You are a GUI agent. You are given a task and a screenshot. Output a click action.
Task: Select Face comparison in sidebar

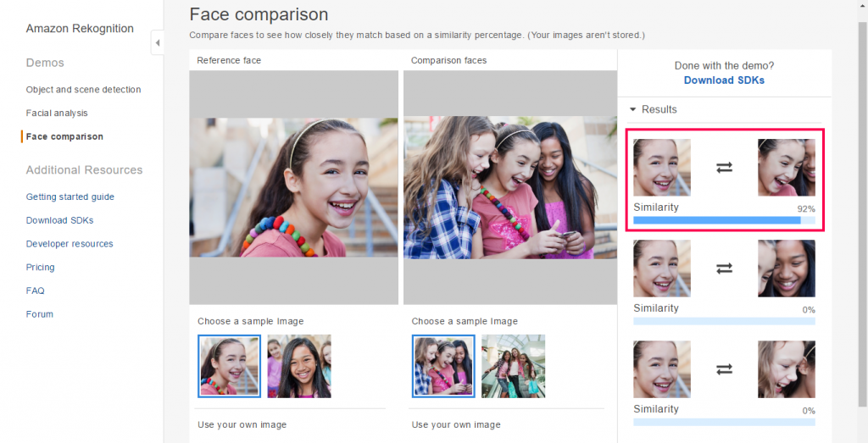coord(64,136)
